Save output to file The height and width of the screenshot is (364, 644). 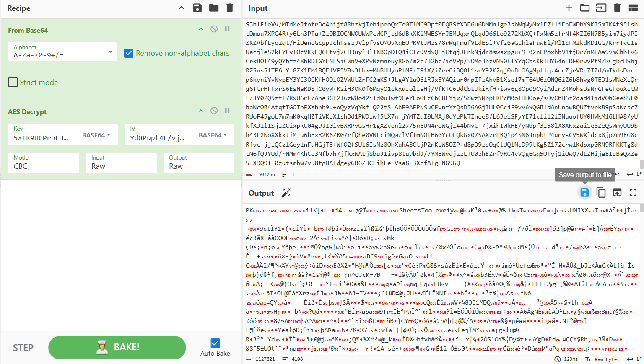(584, 193)
